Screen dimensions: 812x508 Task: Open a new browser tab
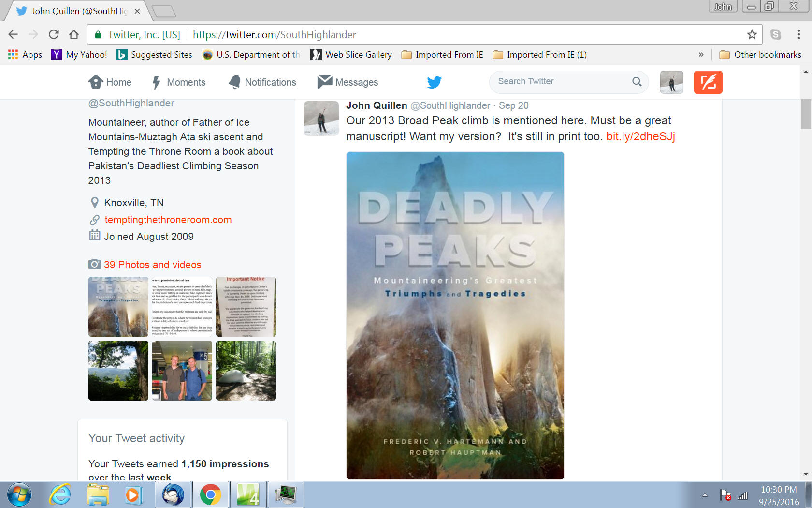pyautogui.click(x=163, y=11)
